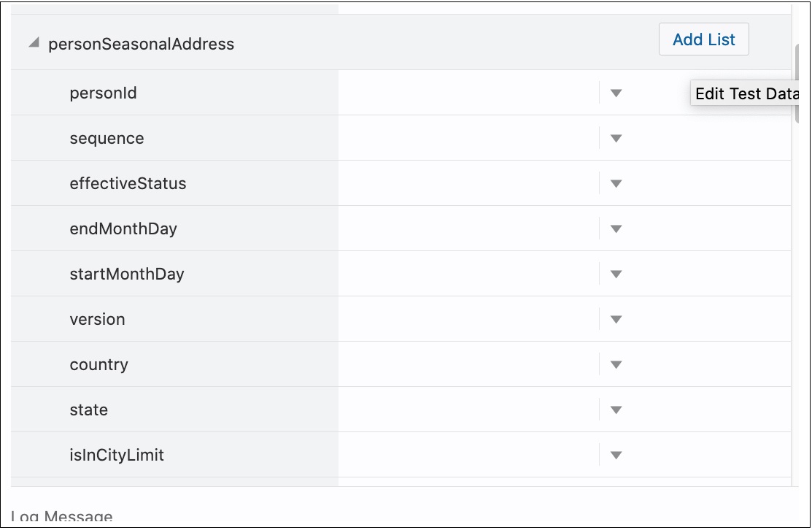Click the vertical scrollbar thumb
Image resolution: width=812 pixels, height=530 pixels.
(797, 84)
